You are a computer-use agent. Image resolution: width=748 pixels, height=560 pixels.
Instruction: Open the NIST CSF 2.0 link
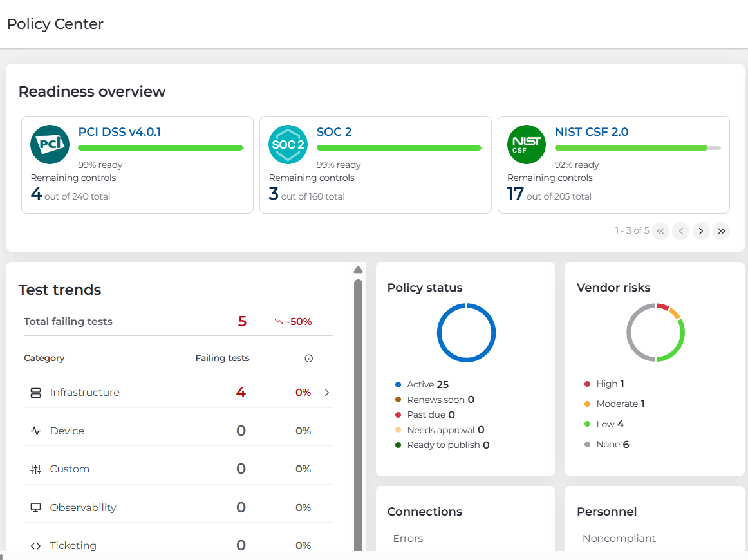click(x=592, y=132)
